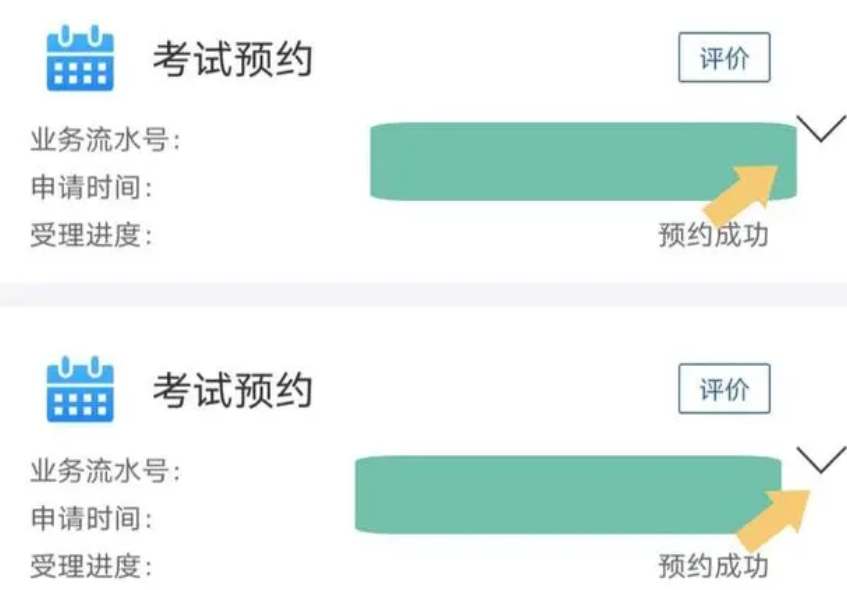Click the 评价 button on the upper card

click(724, 58)
